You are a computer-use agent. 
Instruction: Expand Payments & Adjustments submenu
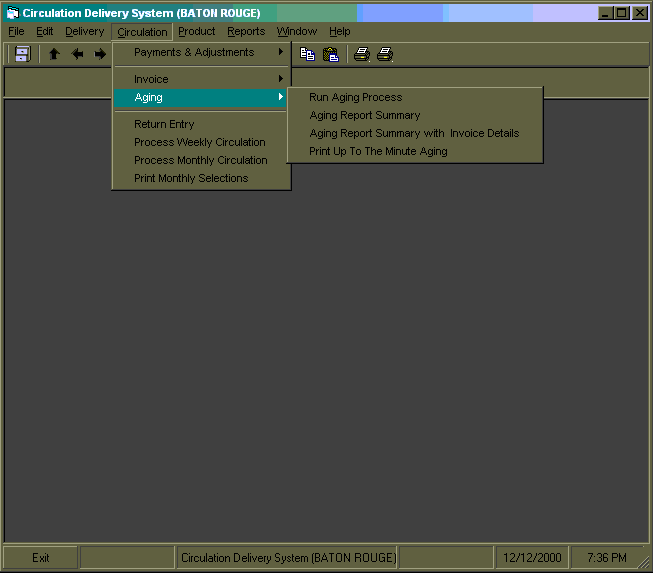[x=201, y=52]
